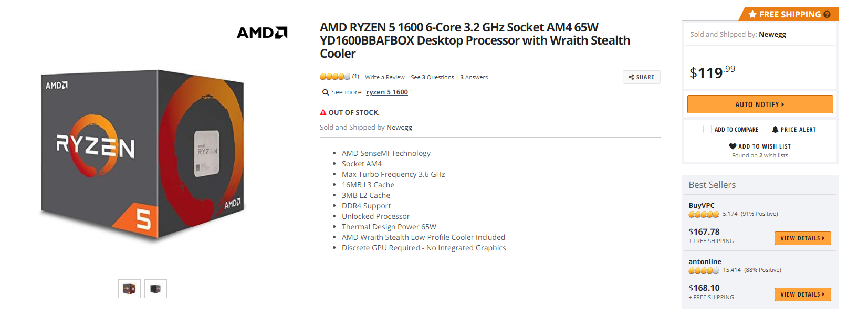Check the Add to Compare checkbox
Screen dimensions: 868x316
pyautogui.click(x=707, y=129)
